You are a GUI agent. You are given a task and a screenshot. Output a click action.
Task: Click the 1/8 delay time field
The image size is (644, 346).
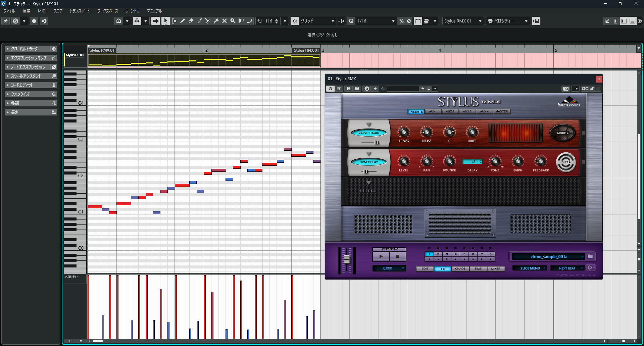coord(472,162)
